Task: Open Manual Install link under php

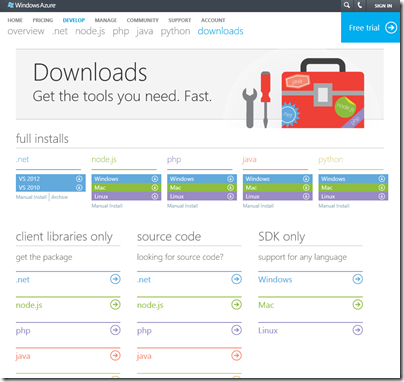Action: coord(183,206)
